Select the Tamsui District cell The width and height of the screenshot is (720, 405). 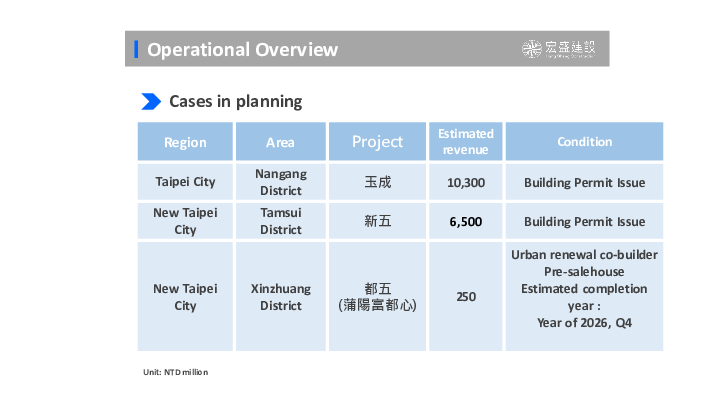[280, 221]
